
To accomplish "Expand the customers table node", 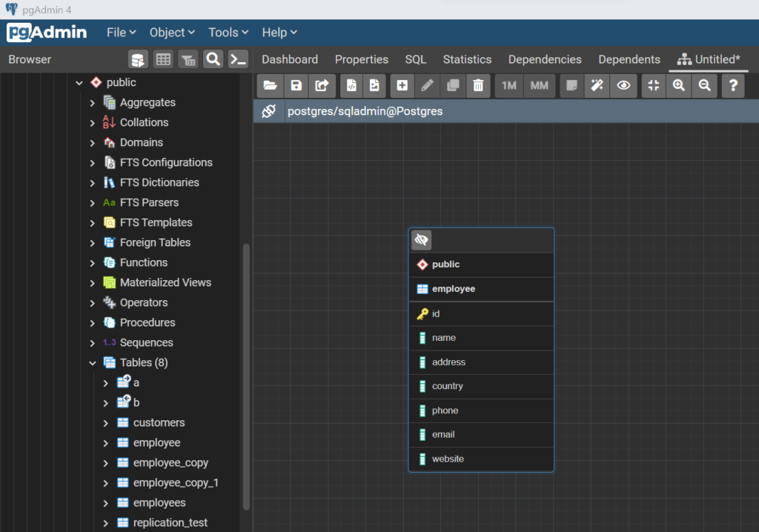I will pyautogui.click(x=105, y=422).
